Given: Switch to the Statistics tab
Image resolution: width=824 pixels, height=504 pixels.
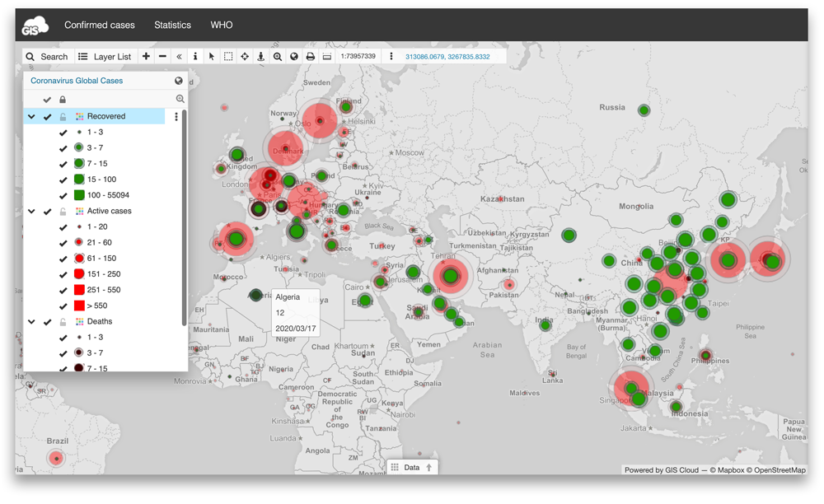Looking at the screenshot, I should click(172, 24).
